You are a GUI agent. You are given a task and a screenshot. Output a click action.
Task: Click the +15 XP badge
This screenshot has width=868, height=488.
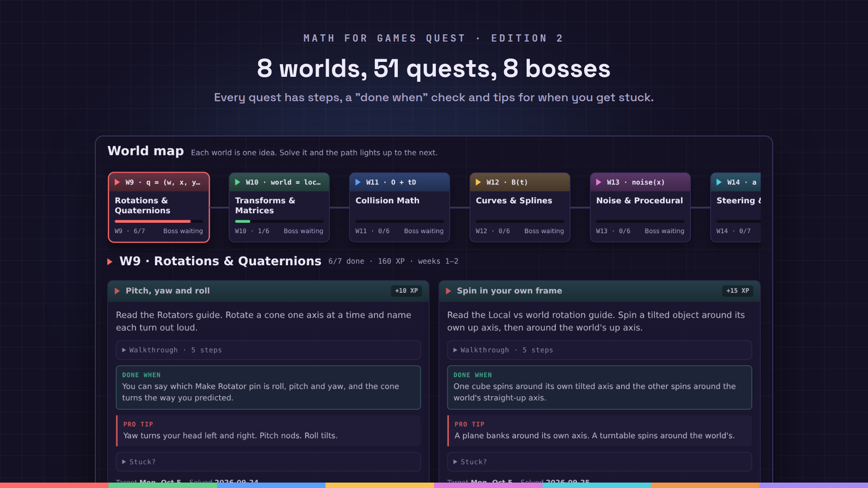pyautogui.click(x=737, y=291)
